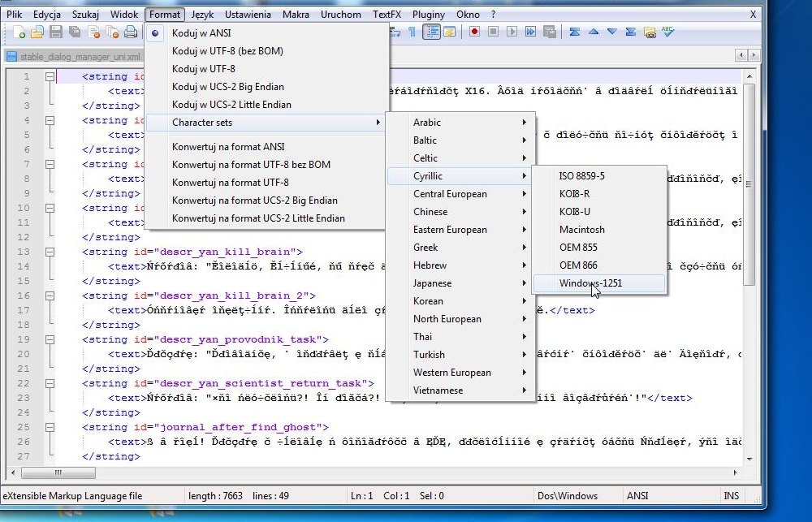Open the Pluginy menu
812x522 pixels.
point(428,15)
